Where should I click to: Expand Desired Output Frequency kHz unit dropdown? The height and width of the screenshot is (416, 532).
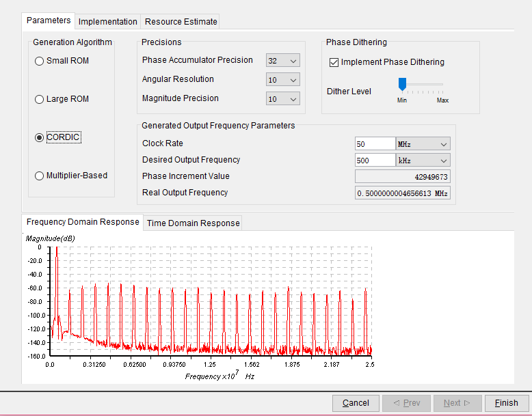click(423, 160)
